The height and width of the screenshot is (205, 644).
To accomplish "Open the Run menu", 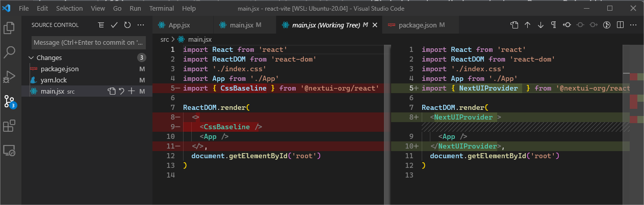I will (x=135, y=9).
